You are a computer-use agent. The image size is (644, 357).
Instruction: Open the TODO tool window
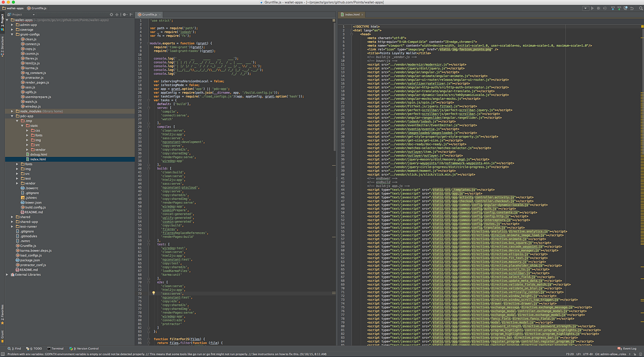[35, 349]
